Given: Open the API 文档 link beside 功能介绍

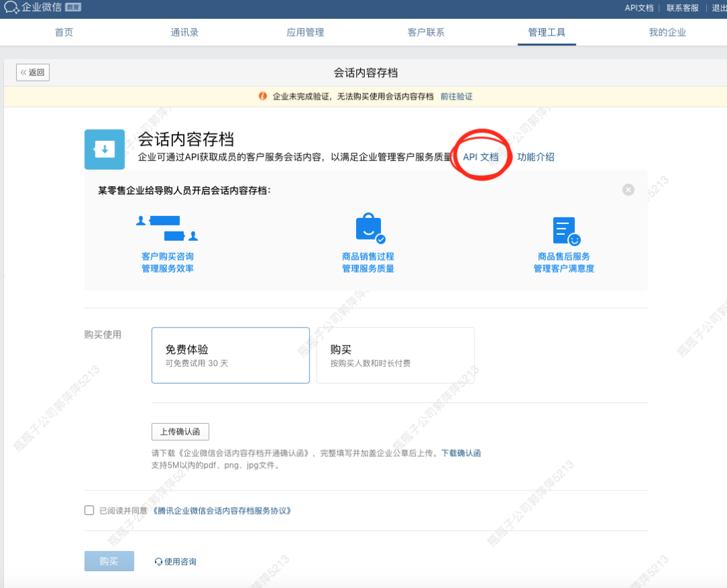Looking at the screenshot, I should (481, 157).
